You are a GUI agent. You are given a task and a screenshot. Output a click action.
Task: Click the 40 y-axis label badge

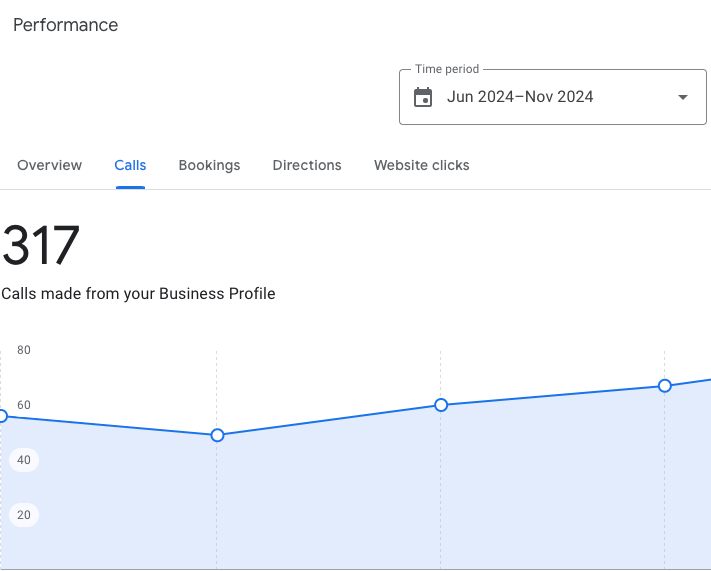24,460
